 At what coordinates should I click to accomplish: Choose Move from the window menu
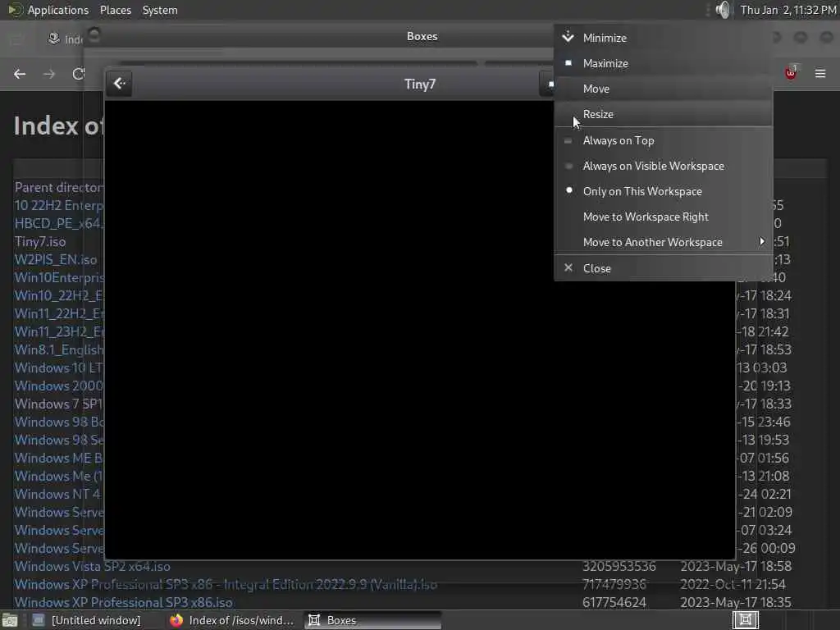pyautogui.click(x=663, y=89)
